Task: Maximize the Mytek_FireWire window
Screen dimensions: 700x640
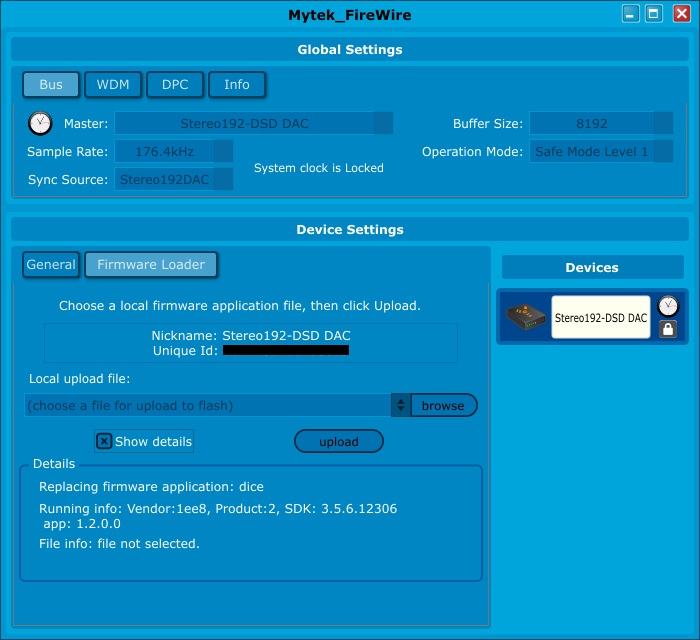Action: [654, 14]
